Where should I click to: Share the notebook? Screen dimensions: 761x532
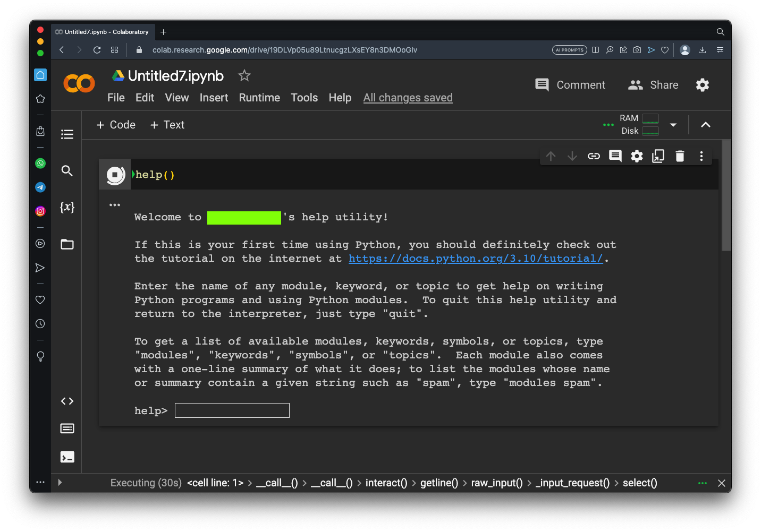[x=653, y=85]
